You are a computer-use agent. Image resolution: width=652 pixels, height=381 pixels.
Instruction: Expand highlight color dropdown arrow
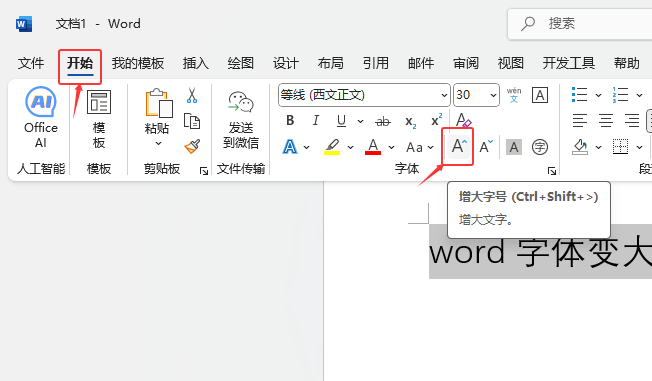click(x=351, y=147)
